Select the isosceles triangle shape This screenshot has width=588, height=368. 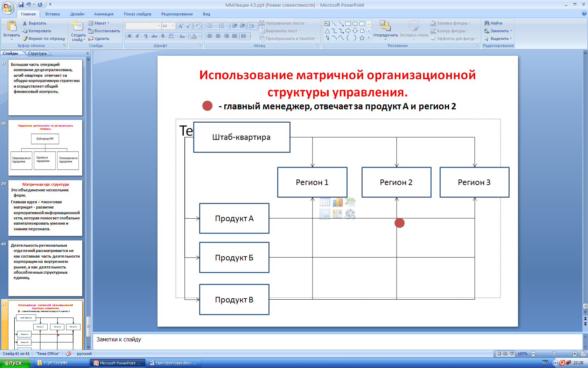pos(327,31)
